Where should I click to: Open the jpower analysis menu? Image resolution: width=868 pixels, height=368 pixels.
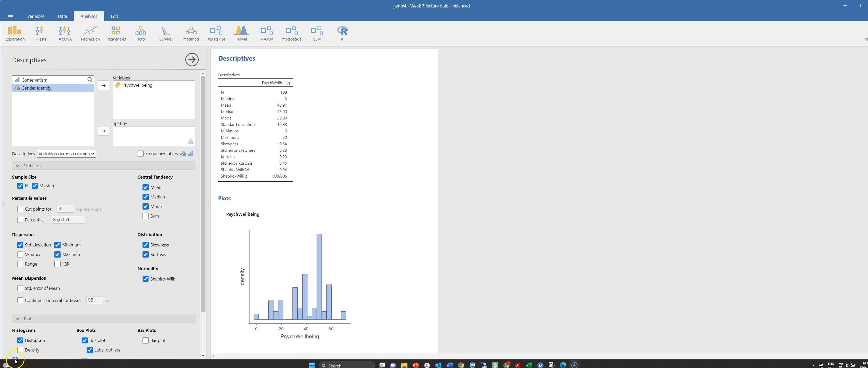click(241, 33)
